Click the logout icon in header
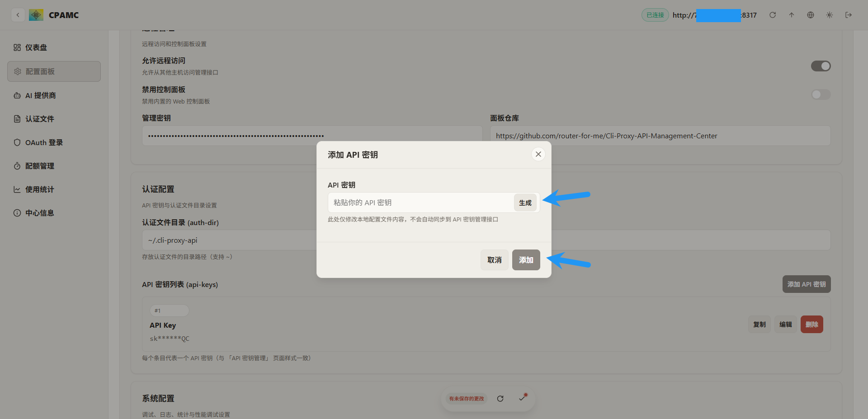This screenshot has width=868, height=419. pos(849,15)
